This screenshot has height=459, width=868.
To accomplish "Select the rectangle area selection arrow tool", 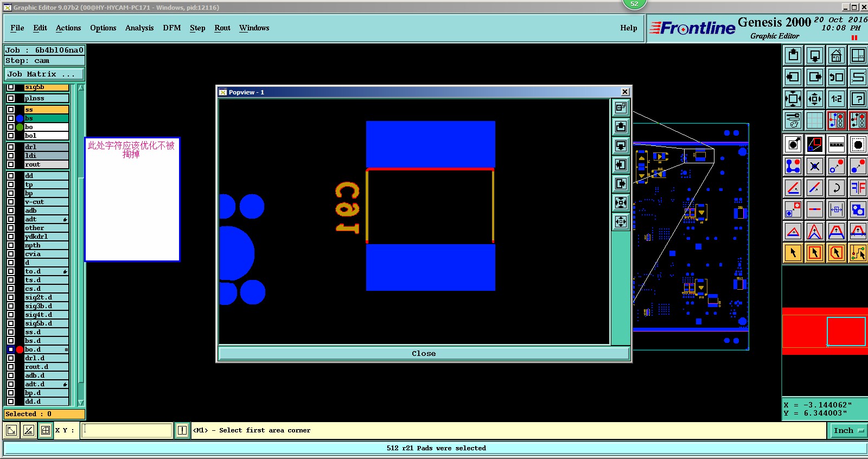I will 815,253.
